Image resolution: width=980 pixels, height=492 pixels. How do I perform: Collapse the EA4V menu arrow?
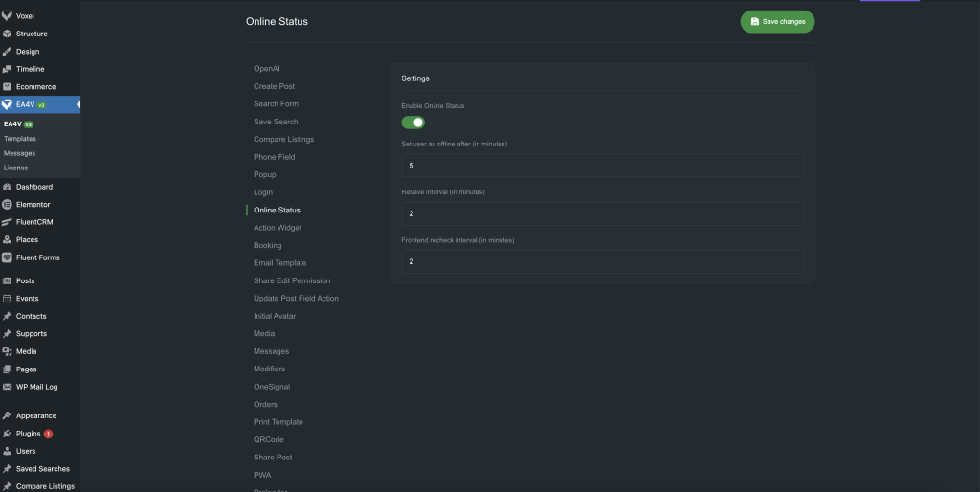[x=78, y=104]
